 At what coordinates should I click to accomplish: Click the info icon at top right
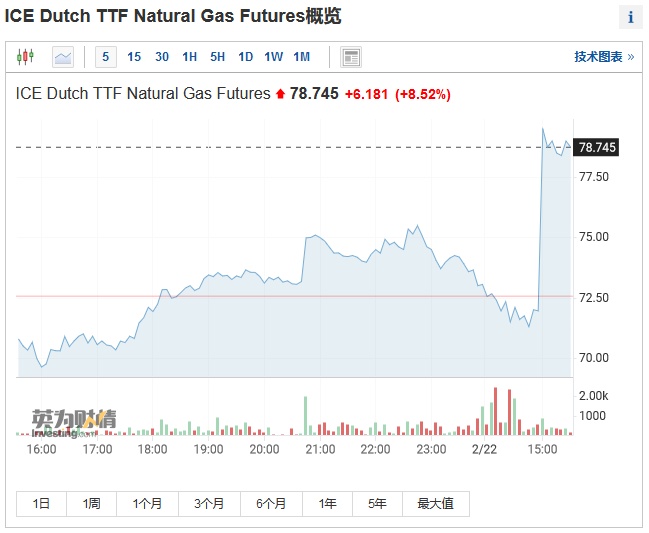[x=631, y=17]
